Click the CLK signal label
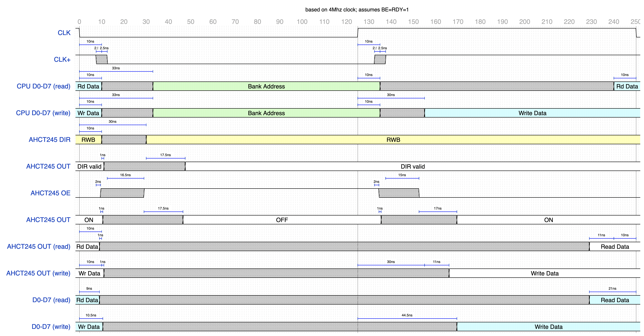This screenshot has height=336, width=644. pos(64,33)
